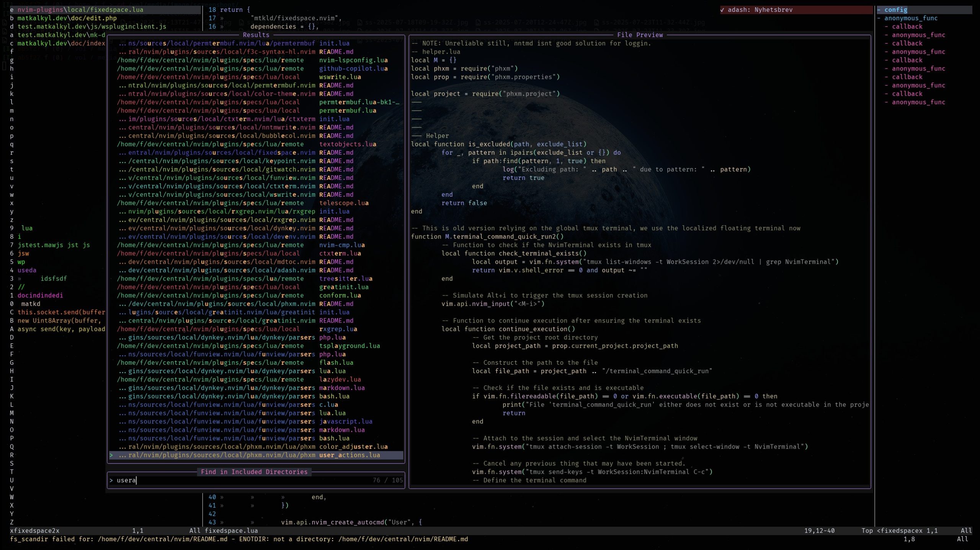Pick the wswrite.lua result entry
Viewport: 980px width, 550px height.
coord(256,77)
